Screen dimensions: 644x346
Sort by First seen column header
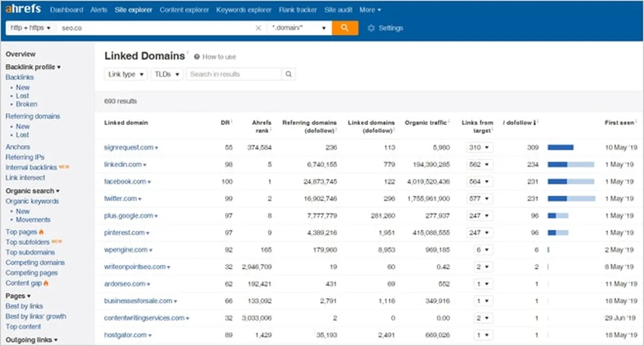click(619, 123)
